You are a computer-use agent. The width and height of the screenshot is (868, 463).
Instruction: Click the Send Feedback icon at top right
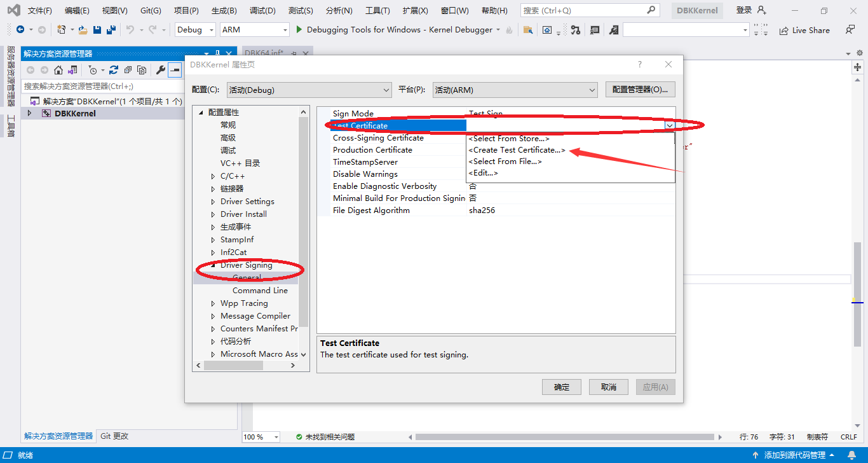coord(850,30)
